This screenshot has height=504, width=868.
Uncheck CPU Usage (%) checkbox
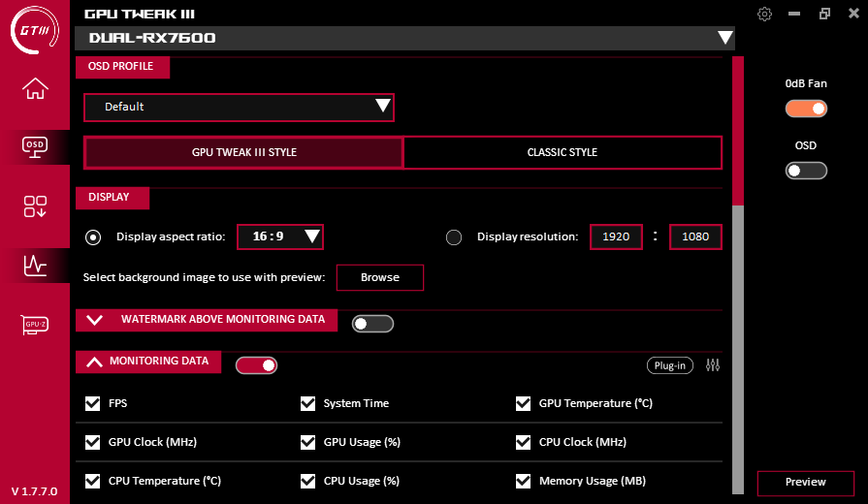[307, 481]
